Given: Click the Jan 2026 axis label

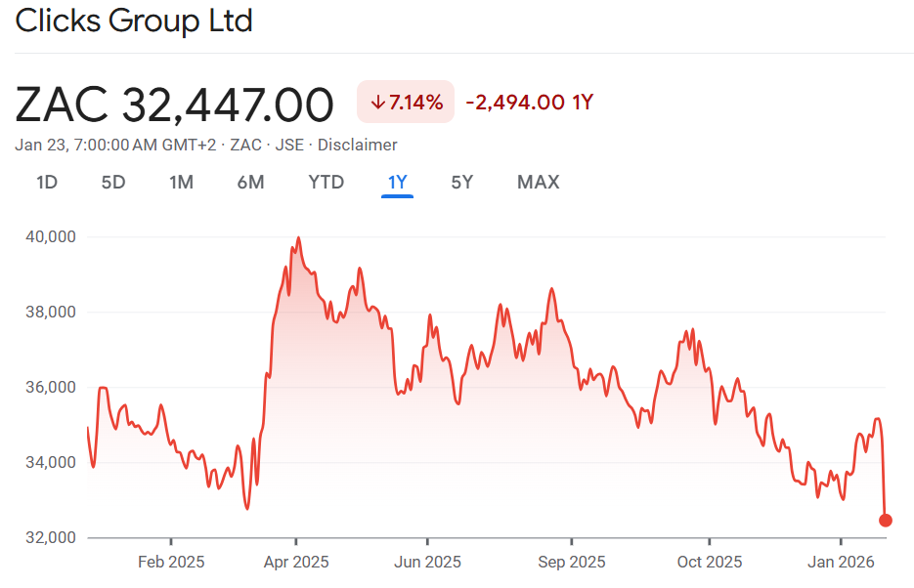Looking at the screenshot, I should coord(841,562).
